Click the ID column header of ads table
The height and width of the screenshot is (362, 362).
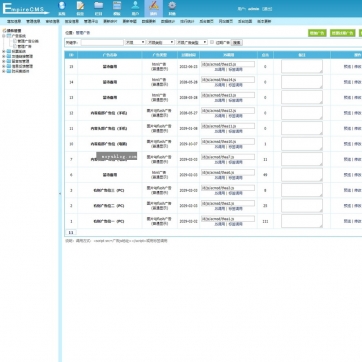pyautogui.click(x=71, y=55)
